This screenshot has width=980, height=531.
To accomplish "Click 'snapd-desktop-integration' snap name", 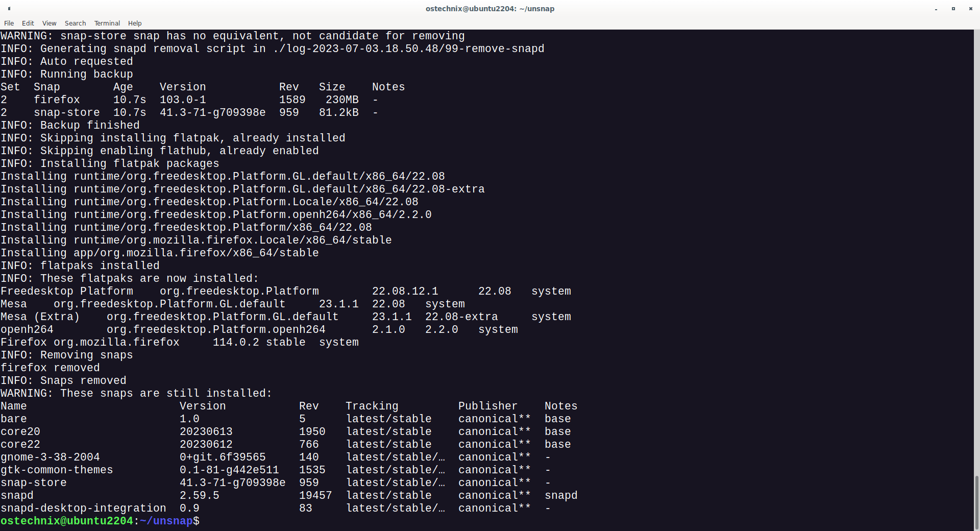I will pyautogui.click(x=83, y=508).
